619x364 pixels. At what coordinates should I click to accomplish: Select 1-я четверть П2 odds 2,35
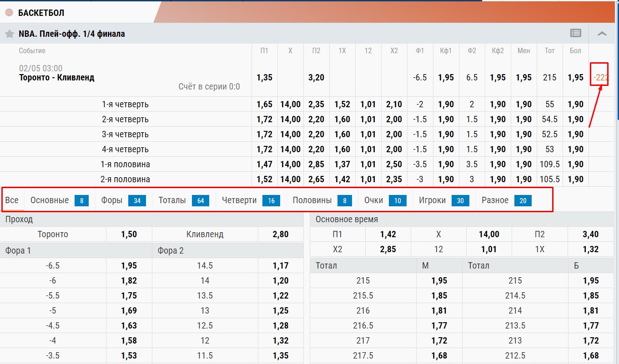pos(316,105)
